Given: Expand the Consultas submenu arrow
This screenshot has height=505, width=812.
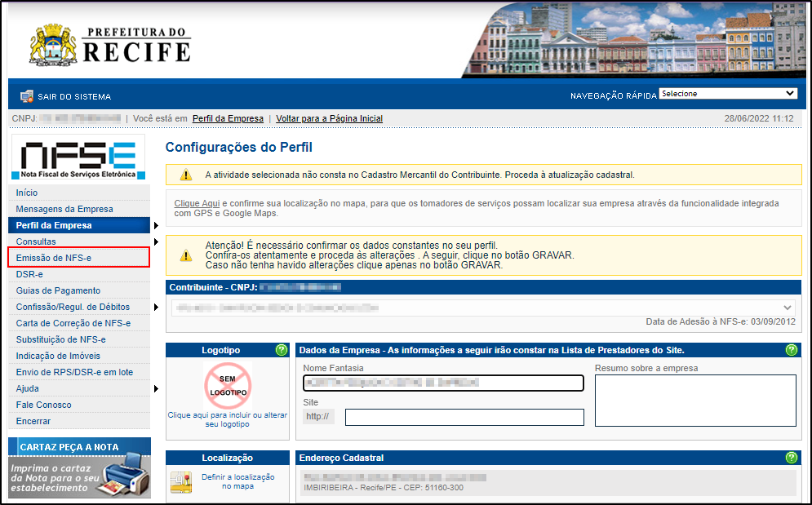Looking at the screenshot, I should (x=156, y=241).
